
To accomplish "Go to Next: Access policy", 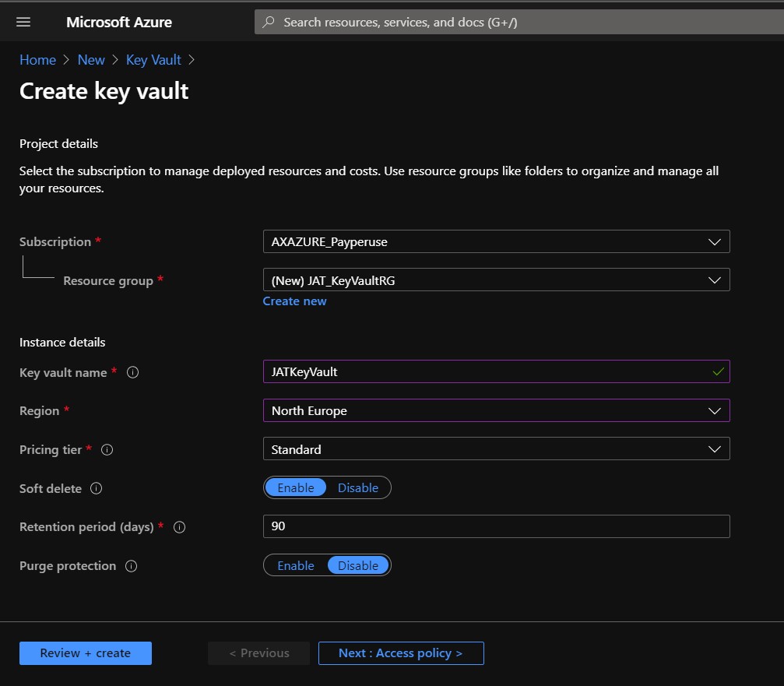I will 401,653.
